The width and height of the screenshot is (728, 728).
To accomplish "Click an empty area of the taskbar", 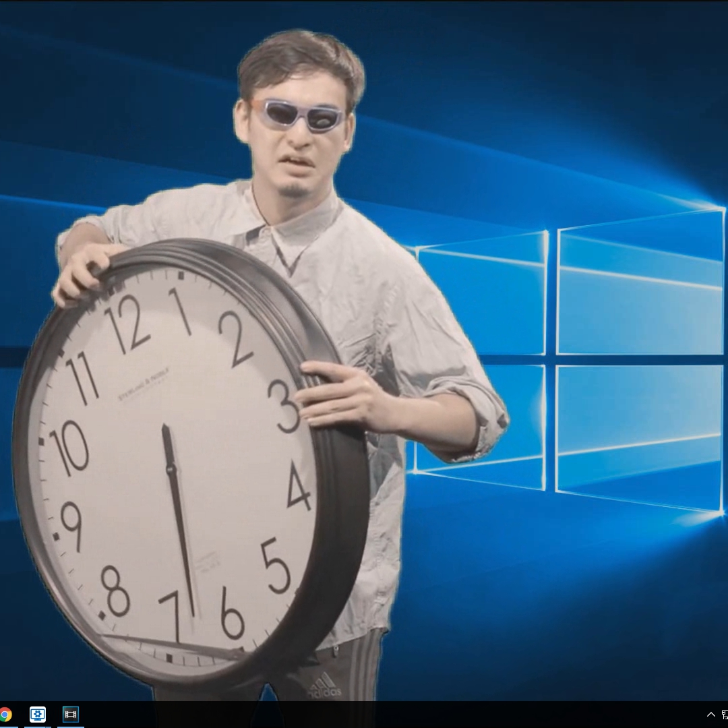I will [x=371, y=715].
